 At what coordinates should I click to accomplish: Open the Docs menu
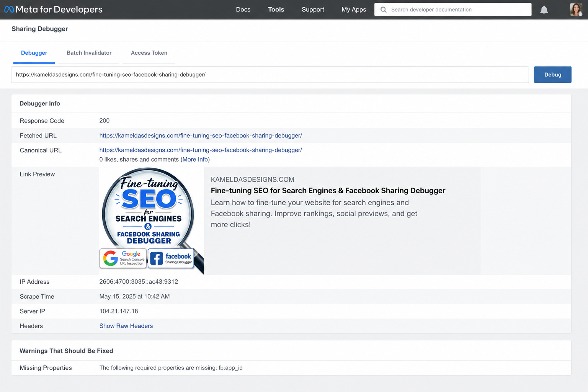tap(243, 10)
